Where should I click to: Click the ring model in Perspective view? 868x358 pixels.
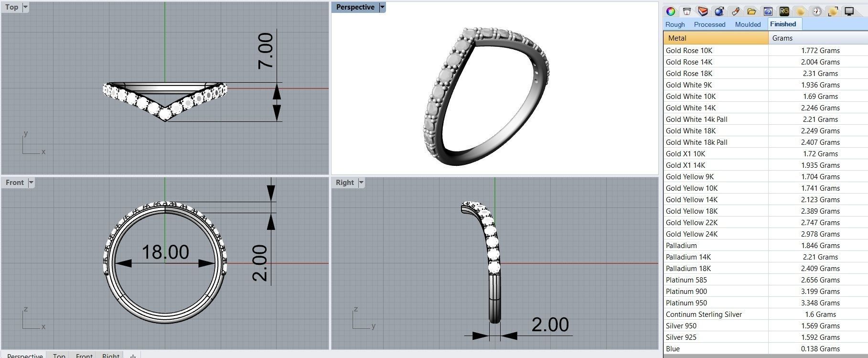pyautogui.click(x=485, y=96)
